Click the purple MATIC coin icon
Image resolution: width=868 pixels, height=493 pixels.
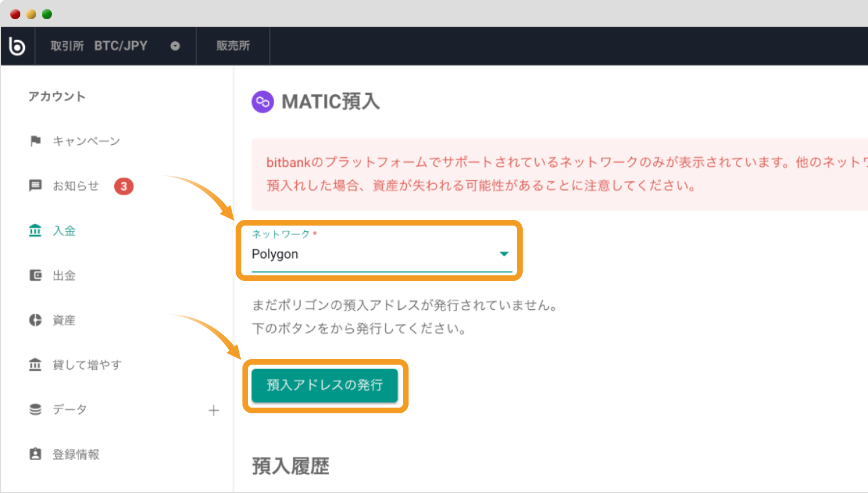(x=263, y=102)
